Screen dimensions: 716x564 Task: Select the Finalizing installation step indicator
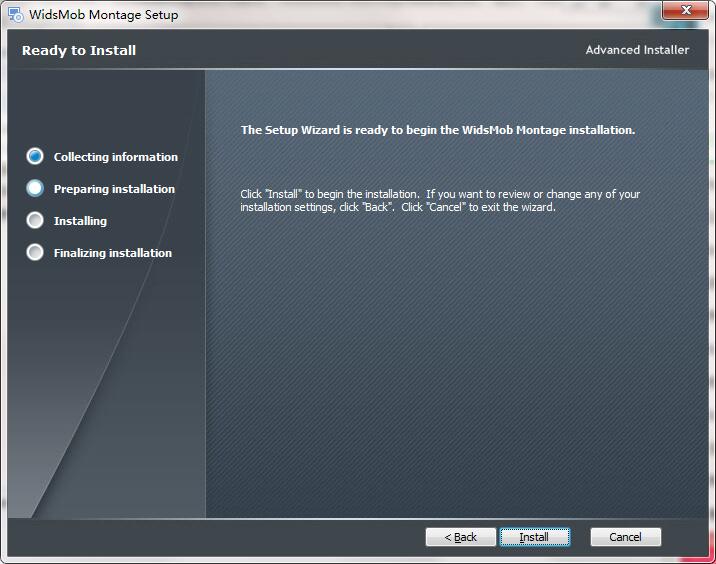pos(35,252)
